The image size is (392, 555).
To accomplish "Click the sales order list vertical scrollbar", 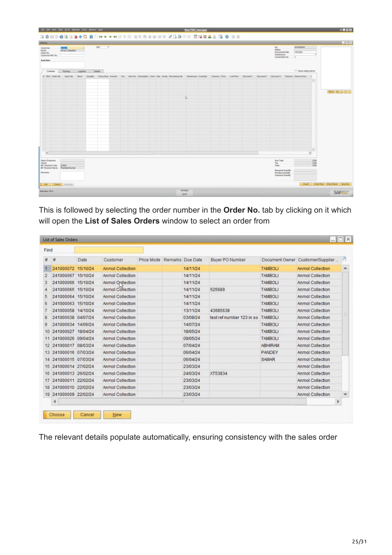I will pos(345,314).
